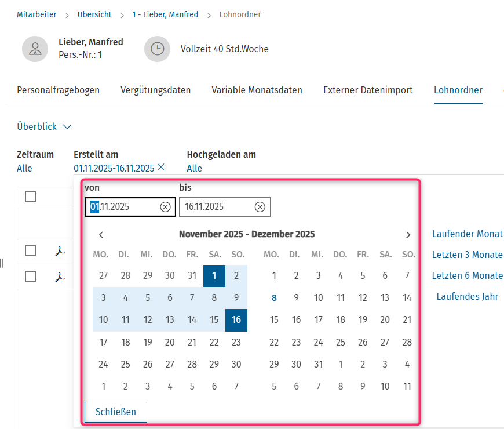Viewport: 504px width, 429px height.
Task: Pick November 20 in the calendar
Action: point(170,342)
